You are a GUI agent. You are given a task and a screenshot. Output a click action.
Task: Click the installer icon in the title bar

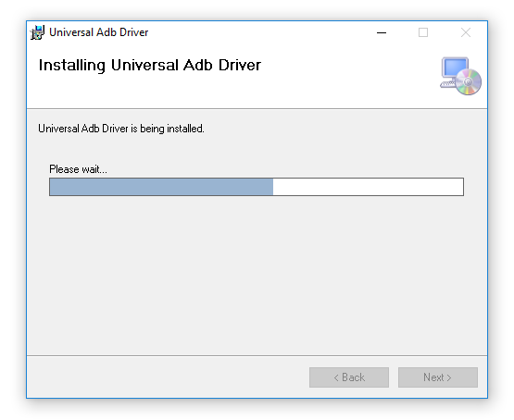coord(37,32)
